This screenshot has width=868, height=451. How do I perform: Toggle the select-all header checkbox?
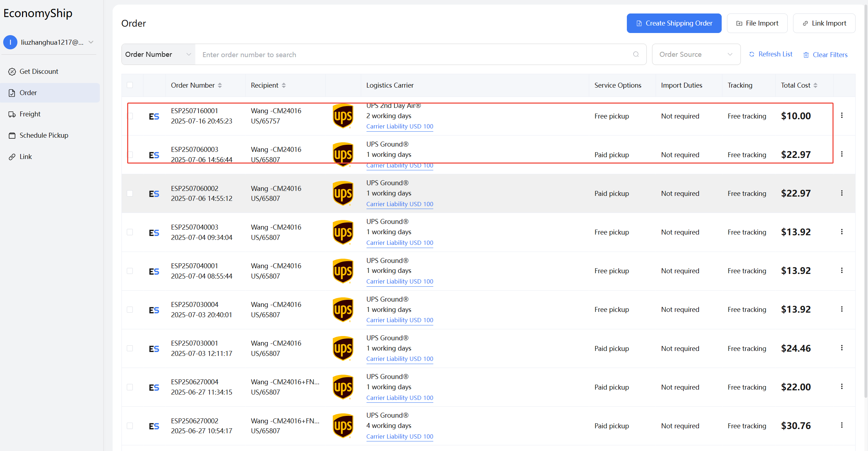point(130,85)
